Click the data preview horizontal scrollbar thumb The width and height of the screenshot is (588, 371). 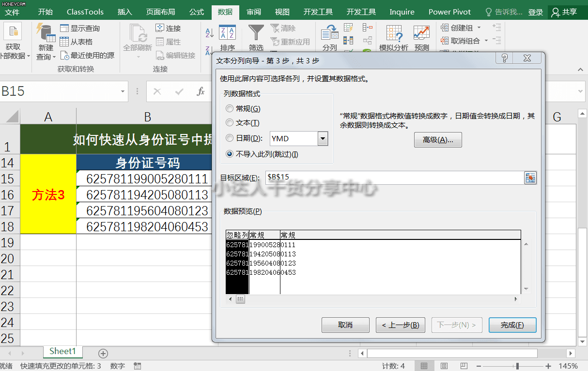point(241,299)
